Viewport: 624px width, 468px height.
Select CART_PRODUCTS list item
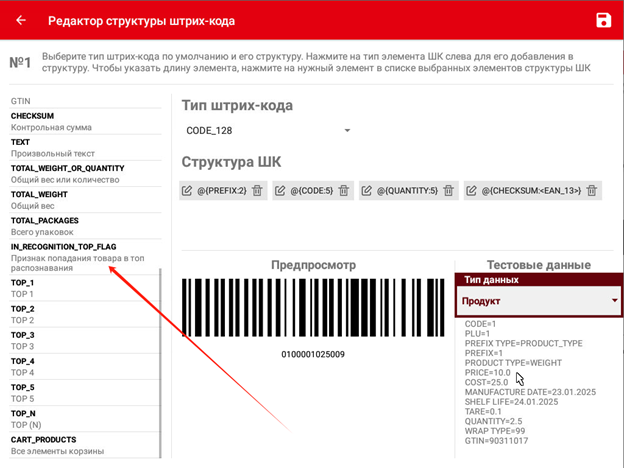click(80, 445)
